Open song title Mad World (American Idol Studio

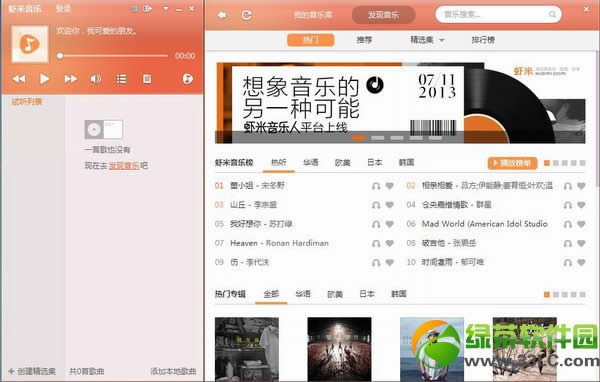point(485,224)
